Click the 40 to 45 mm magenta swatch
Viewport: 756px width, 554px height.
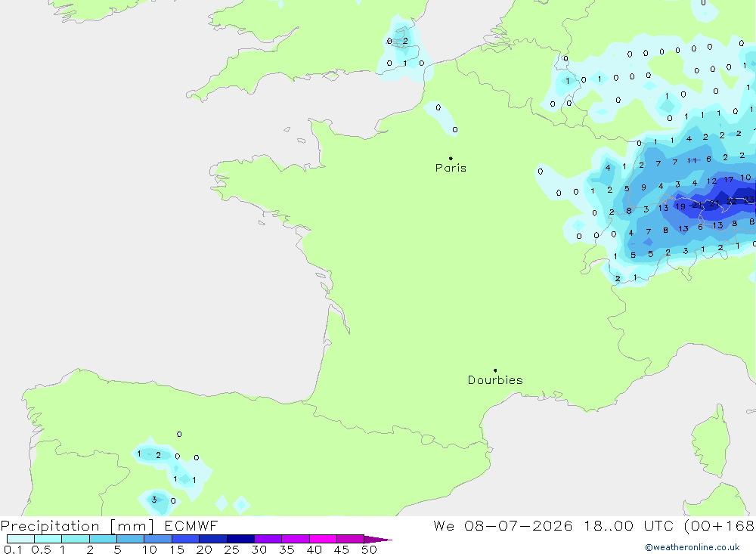click(323, 539)
